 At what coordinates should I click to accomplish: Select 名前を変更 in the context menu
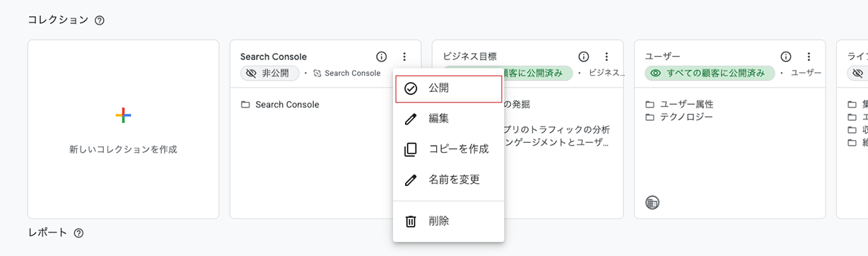(449, 180)
